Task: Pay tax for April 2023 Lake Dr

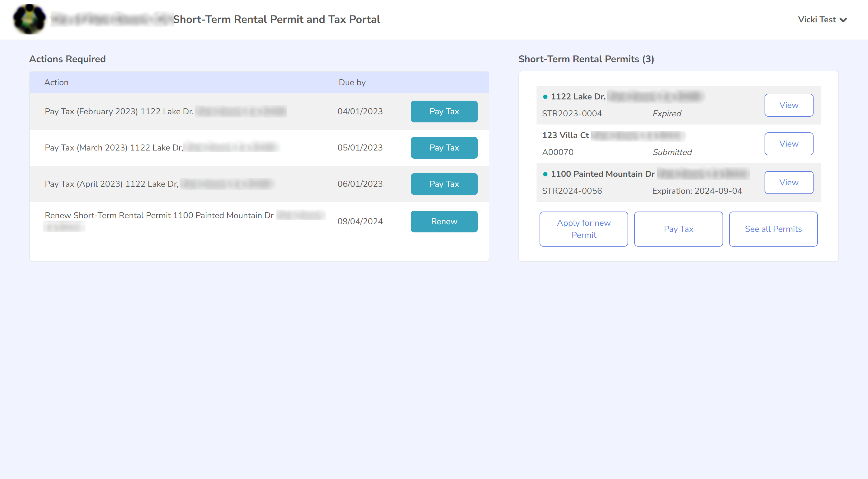Action: pyautogui.click(x=444, y=184)
